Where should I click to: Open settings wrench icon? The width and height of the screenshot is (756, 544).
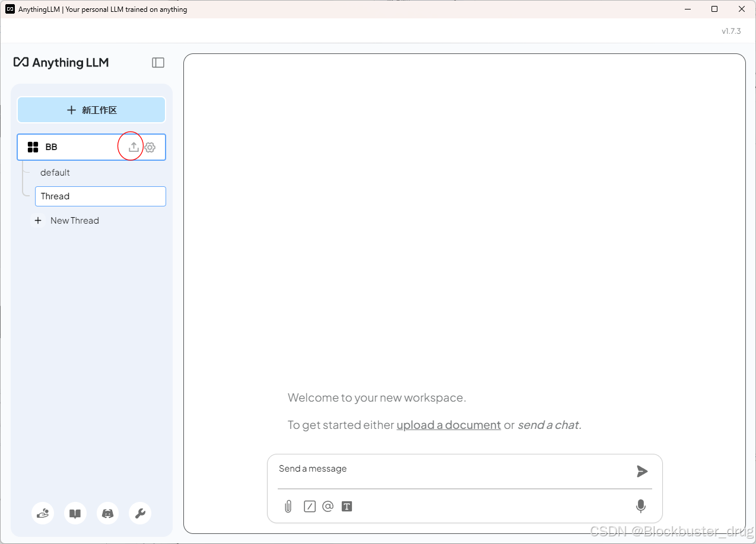click(x=140, y=514)
